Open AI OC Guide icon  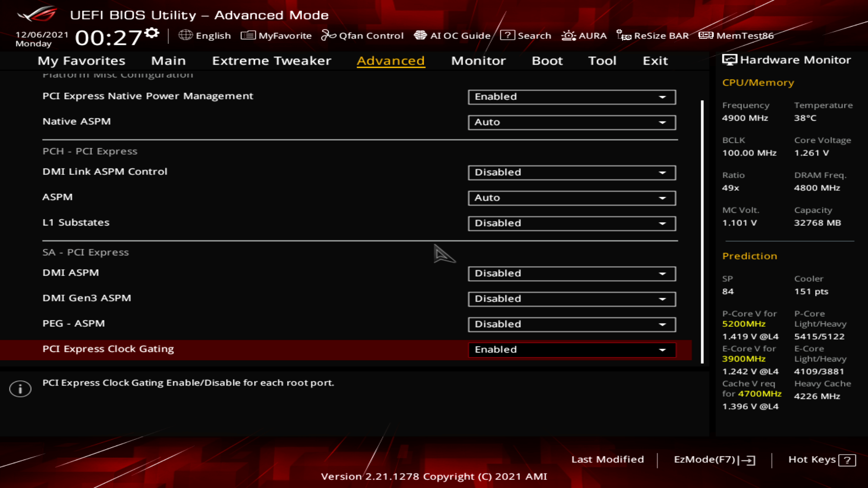point(420,35)
